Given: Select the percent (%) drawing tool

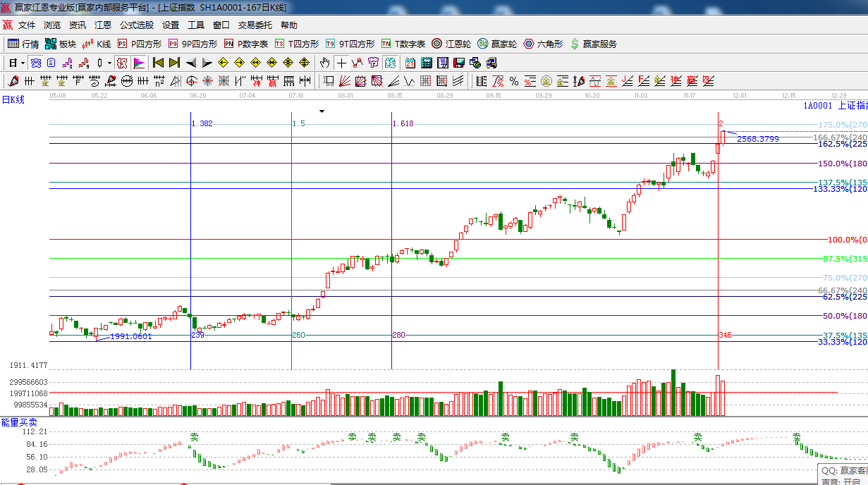Looking at the screenshot, I should 514,81.
